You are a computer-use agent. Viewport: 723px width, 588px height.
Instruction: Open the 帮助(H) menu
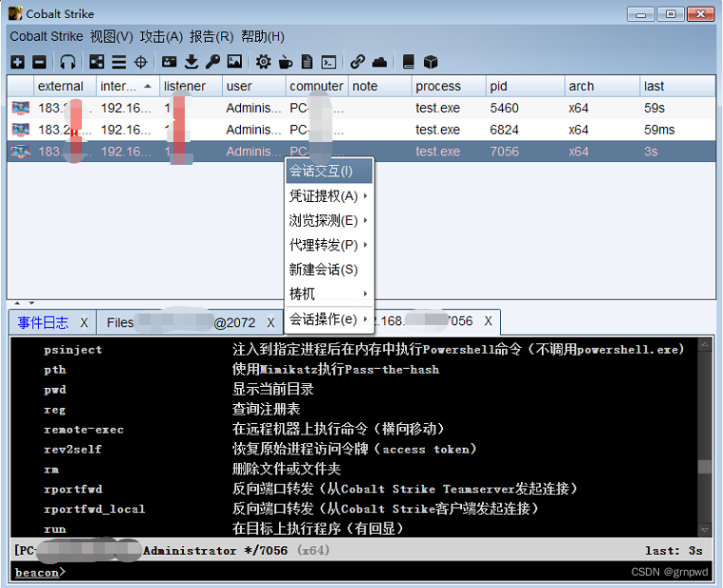pos(263,36)
